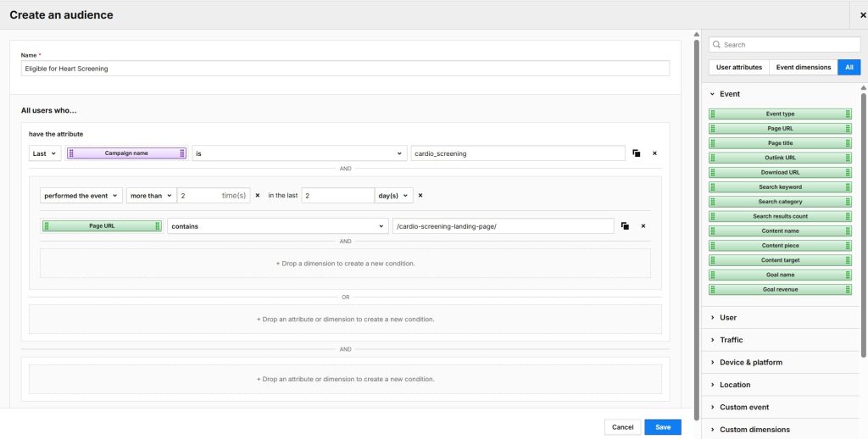Switch to the Event dimensions tab
This screenshot has width=868, height=439.
click(x=803, y=67)
